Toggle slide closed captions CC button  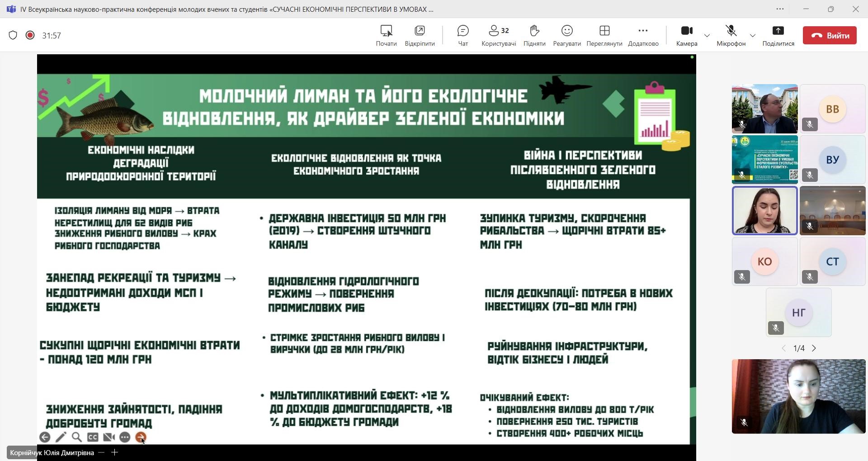tap(93, 437)
